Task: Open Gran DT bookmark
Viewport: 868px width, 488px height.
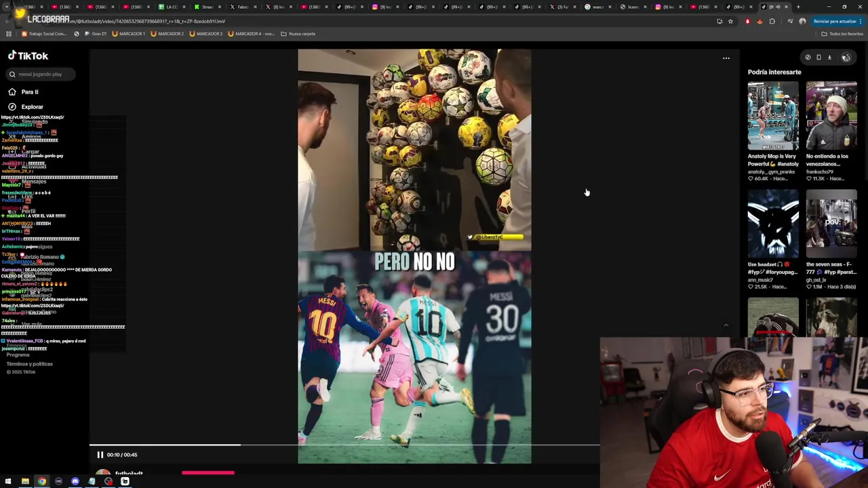Action: 94,34
